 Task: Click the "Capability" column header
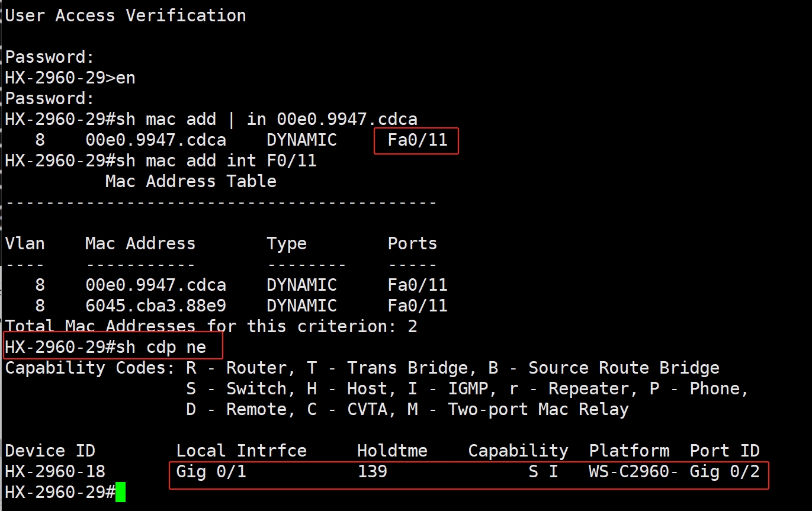(518, 451)
